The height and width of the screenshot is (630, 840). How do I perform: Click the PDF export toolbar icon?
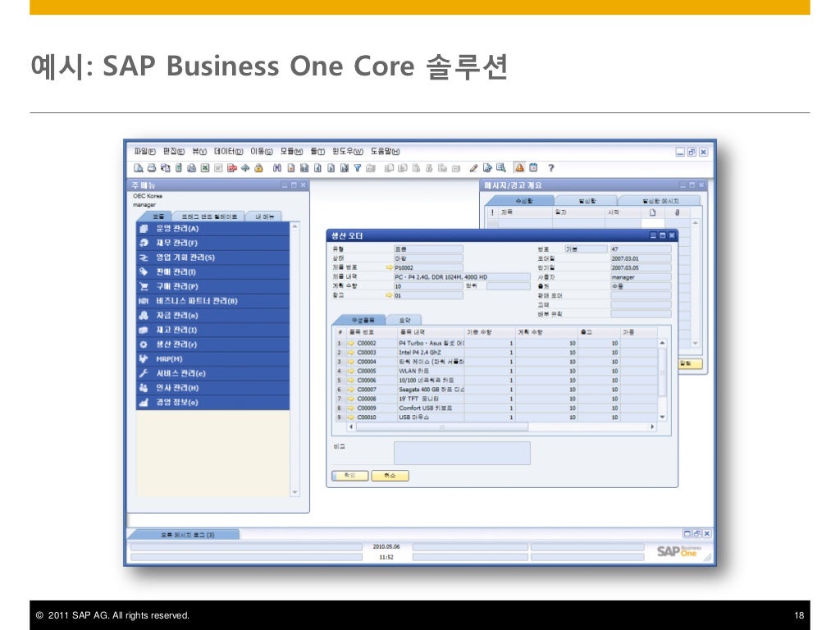tap(232, 168)
